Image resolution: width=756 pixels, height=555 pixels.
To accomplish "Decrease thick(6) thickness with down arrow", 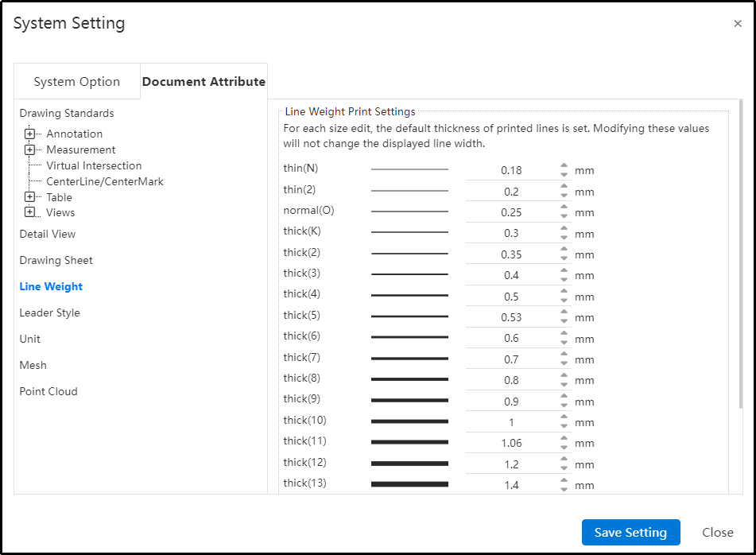I will [564, 343].
